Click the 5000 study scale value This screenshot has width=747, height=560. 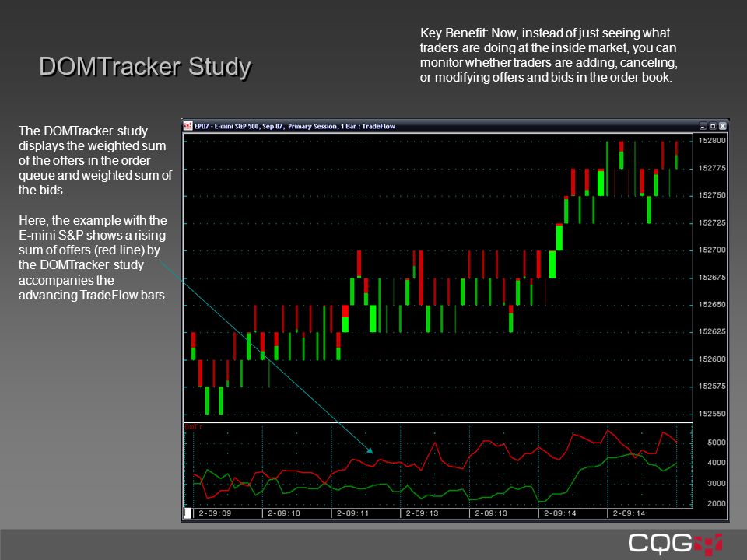coord(717,443)
